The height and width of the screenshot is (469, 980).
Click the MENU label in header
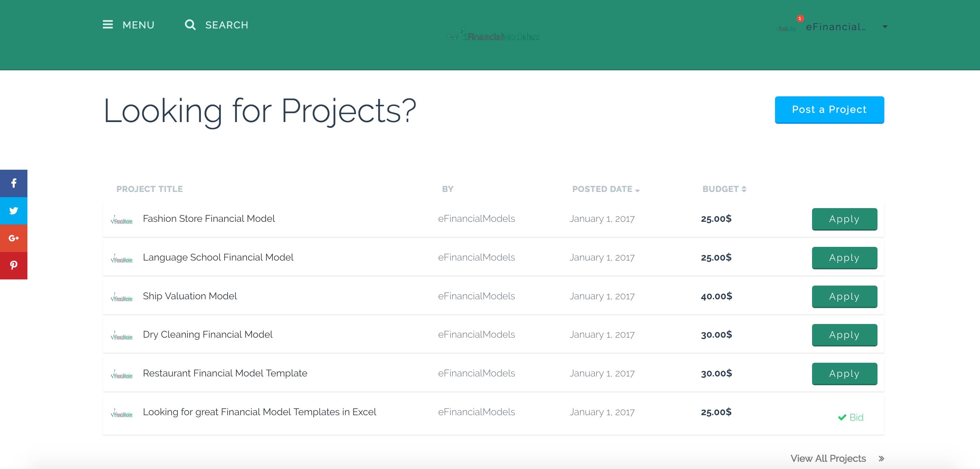[138, 25]
